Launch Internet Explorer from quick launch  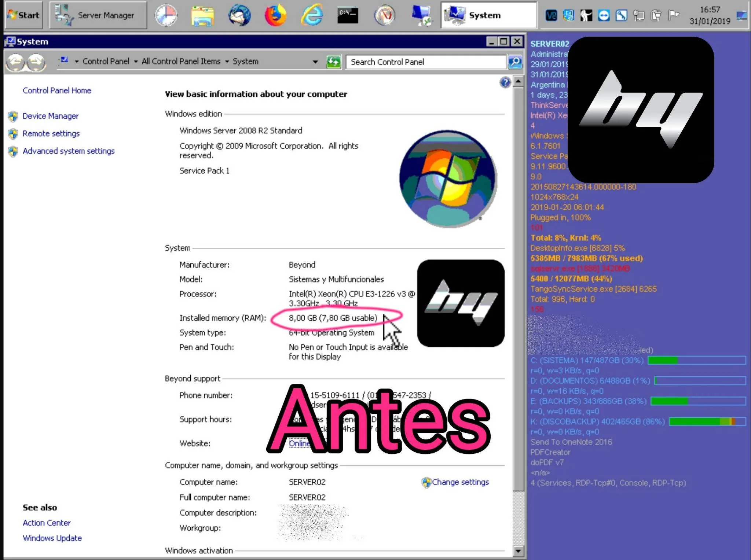(312, 15)
